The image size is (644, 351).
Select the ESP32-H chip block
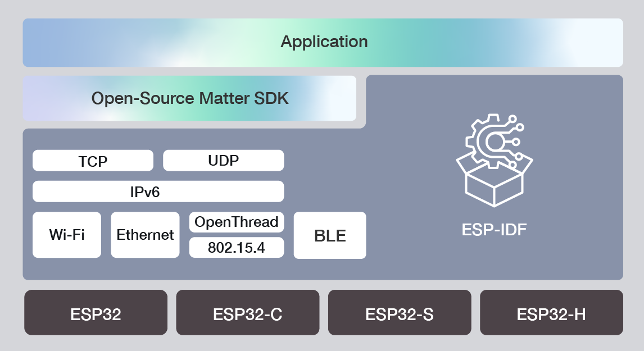551,313
